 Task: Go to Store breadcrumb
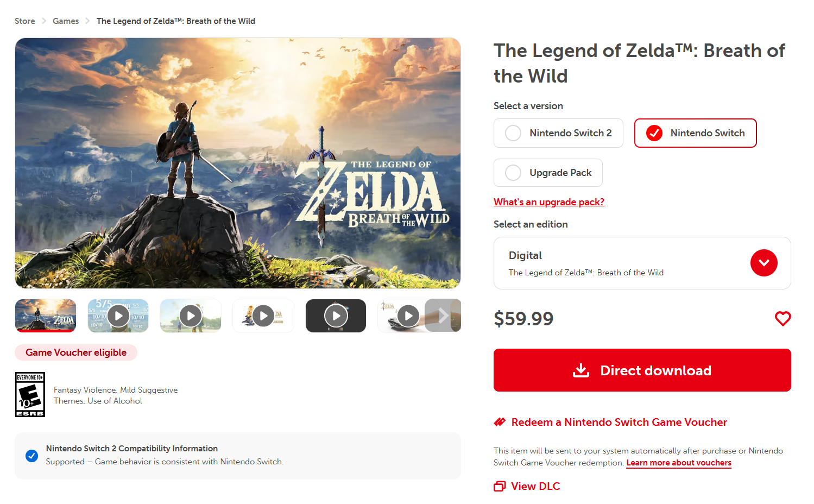click(25, 21)
